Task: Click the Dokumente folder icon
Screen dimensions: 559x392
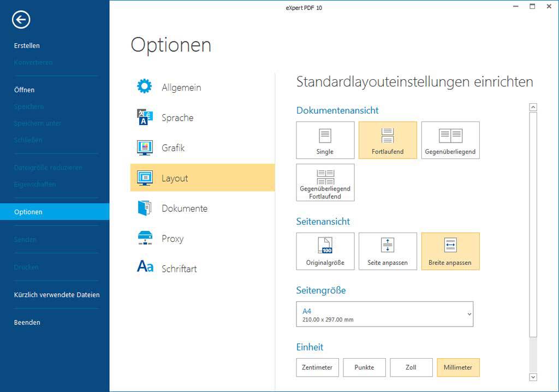Action: pyautogui.click(x=145, y=209)
